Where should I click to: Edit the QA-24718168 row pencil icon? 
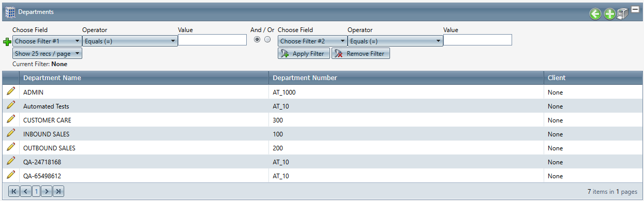11,161
